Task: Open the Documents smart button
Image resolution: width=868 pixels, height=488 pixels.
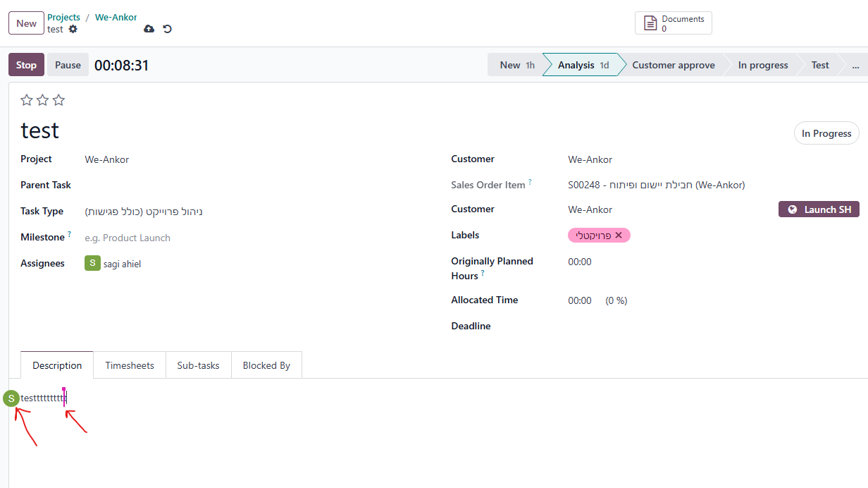Action: point(673,23)
